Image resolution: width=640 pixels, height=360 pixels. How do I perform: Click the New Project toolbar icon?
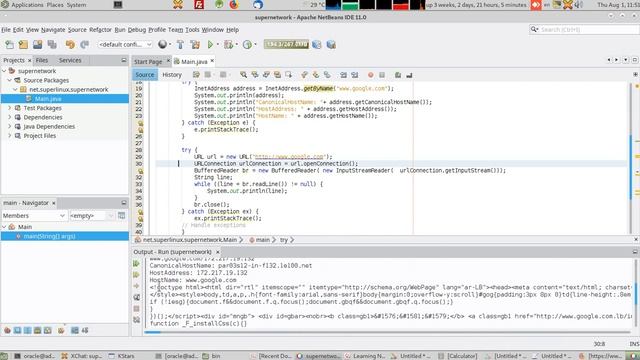23,44
